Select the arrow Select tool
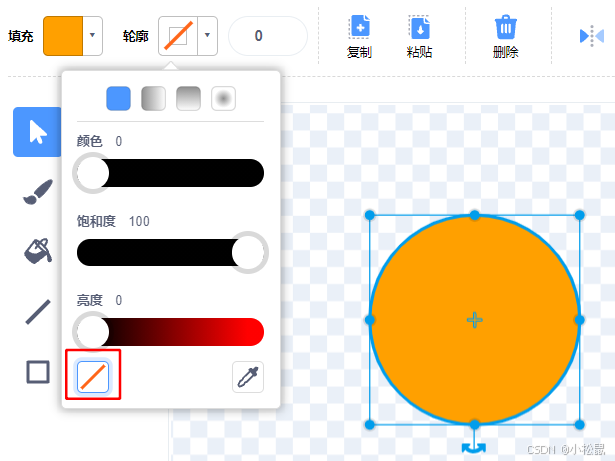Image resolution: width=615 pixels, height=461 pixels. pos(37,132)
